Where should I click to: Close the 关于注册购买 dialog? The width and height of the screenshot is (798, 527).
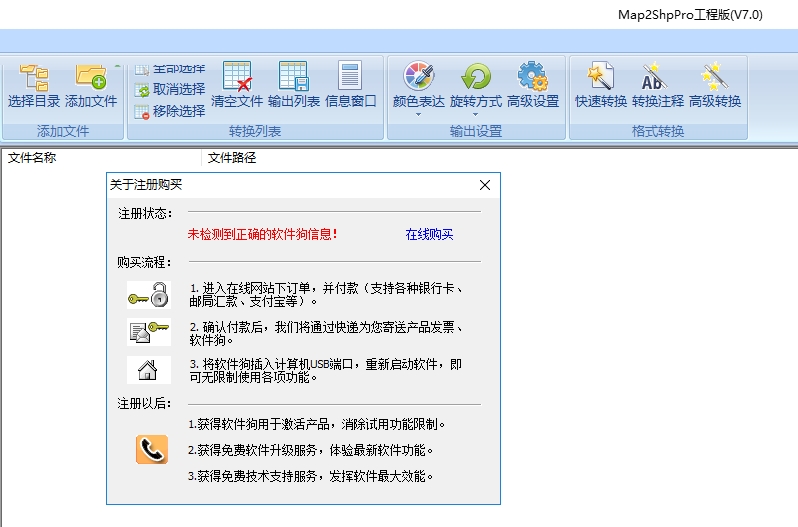(x=485, y=185)
